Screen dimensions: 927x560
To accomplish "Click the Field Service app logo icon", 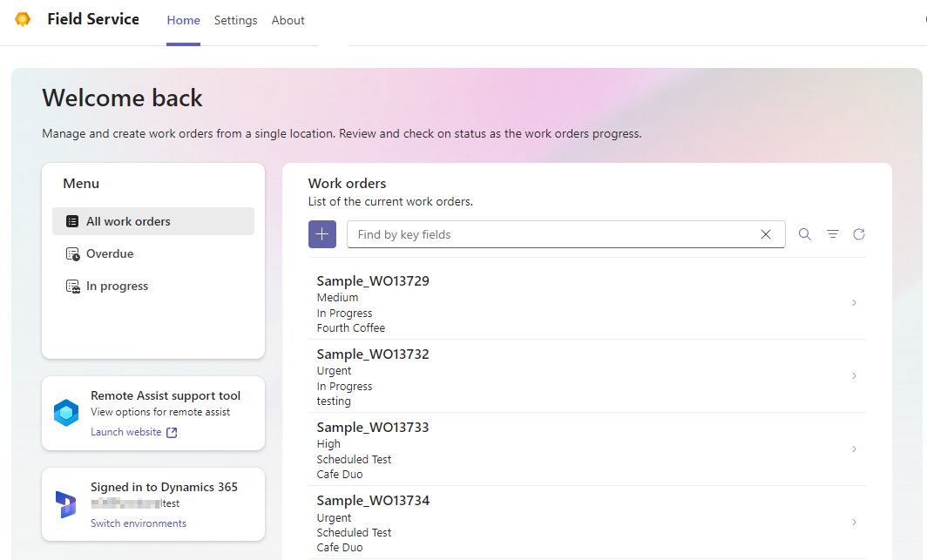I will click(23, 19).
